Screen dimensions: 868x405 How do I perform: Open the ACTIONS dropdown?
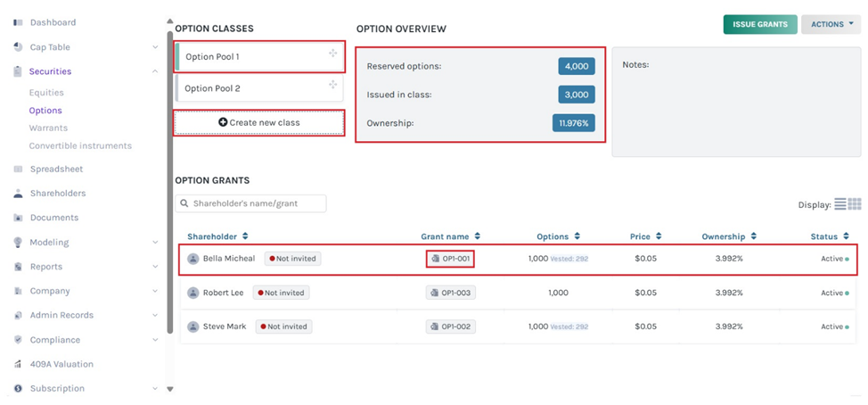[831, 24]
